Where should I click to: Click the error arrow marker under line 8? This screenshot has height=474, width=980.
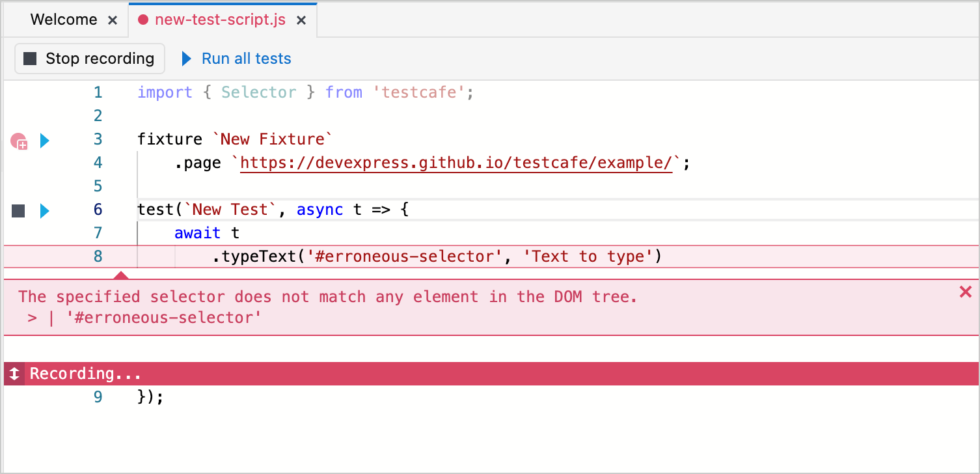tap(120, 276)
